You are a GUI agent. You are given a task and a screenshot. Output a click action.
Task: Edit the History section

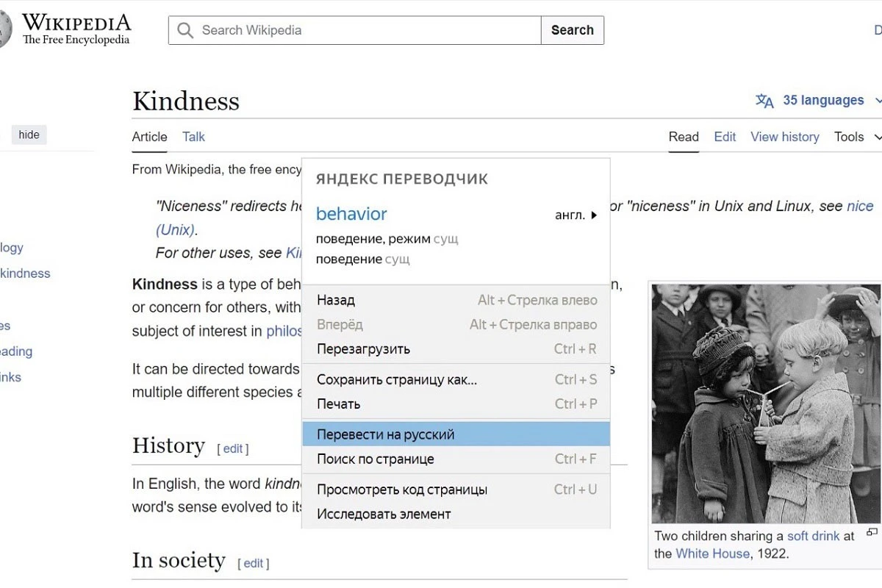tap(233, 448)
